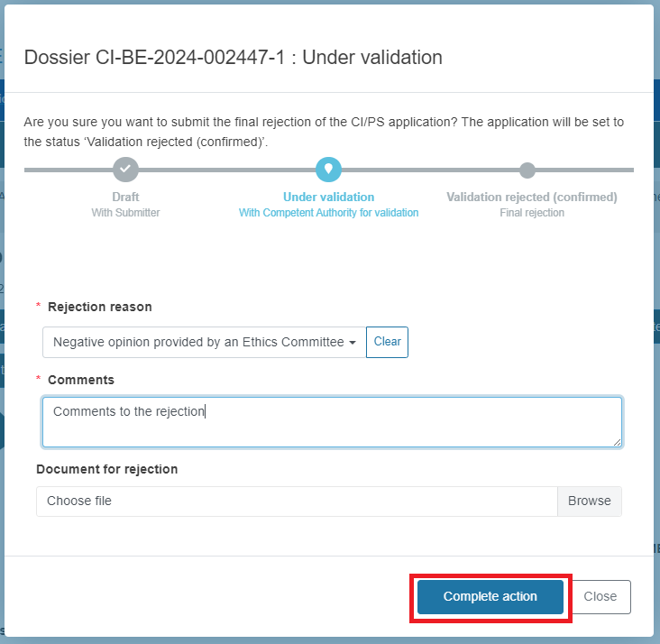The width and height of the screenshot is (660, 644).
Task: Click the 'Draft' step label
Action: tap(125, 197)
